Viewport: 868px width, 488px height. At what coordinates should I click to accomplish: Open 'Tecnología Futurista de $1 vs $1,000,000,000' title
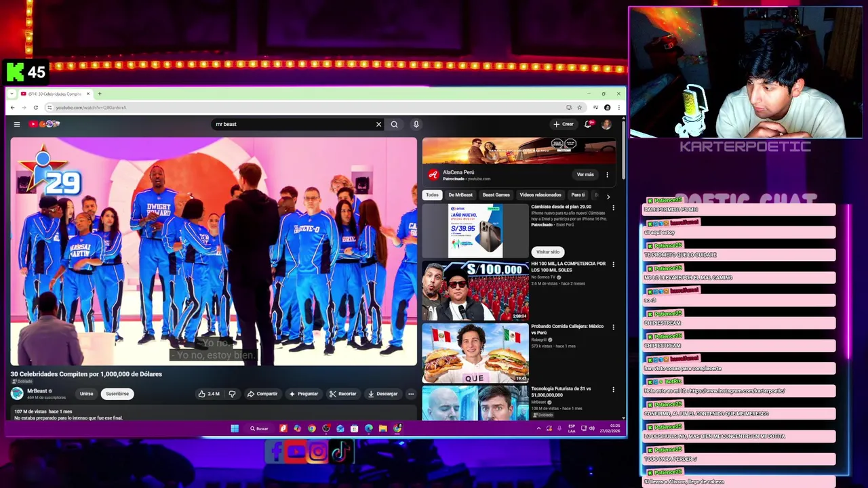click(561, 392)
